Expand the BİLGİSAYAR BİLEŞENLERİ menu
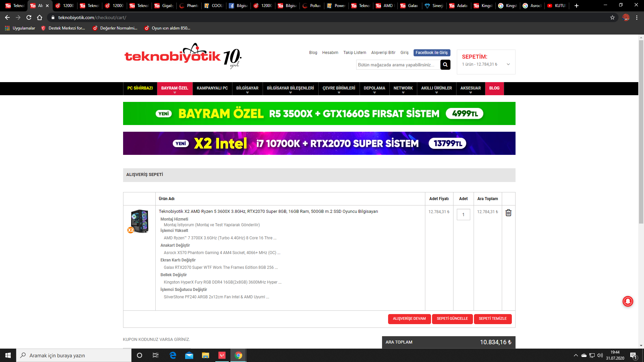This screenshot has width=644, height=362. click(x=290, y=88)
